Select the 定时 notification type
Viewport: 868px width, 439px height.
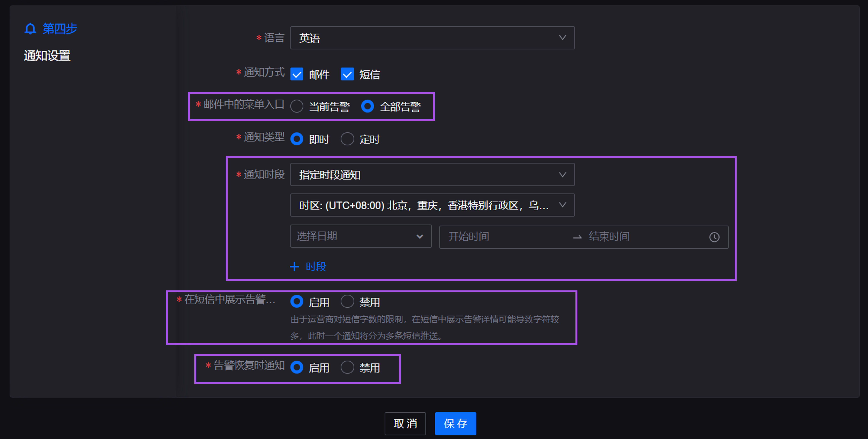[x=347, y=139]
